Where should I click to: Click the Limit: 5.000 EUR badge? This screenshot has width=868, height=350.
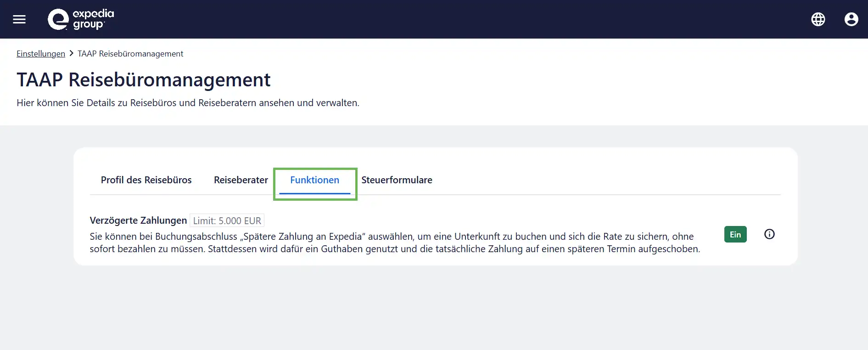pos(227,221)
